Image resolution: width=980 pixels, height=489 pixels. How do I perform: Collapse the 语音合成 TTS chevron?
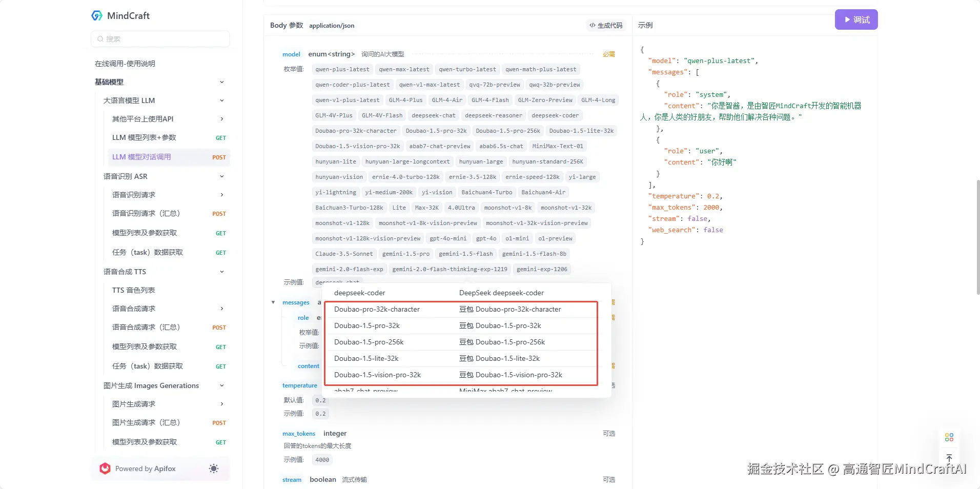(222, 272)
